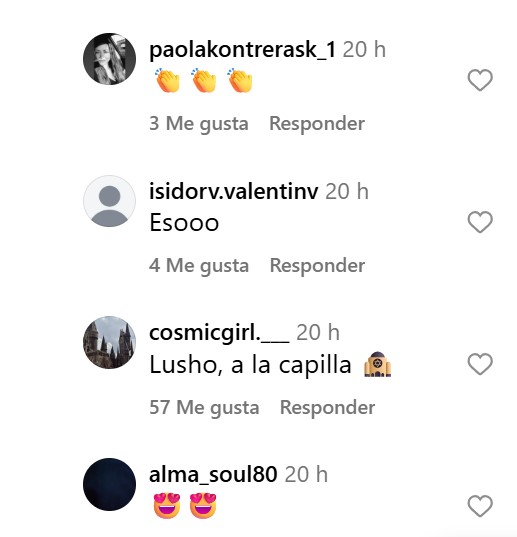This screenshot has height=537, width=517.
Task: View the 4 Me gusta likes
Action: coord(199,266)
